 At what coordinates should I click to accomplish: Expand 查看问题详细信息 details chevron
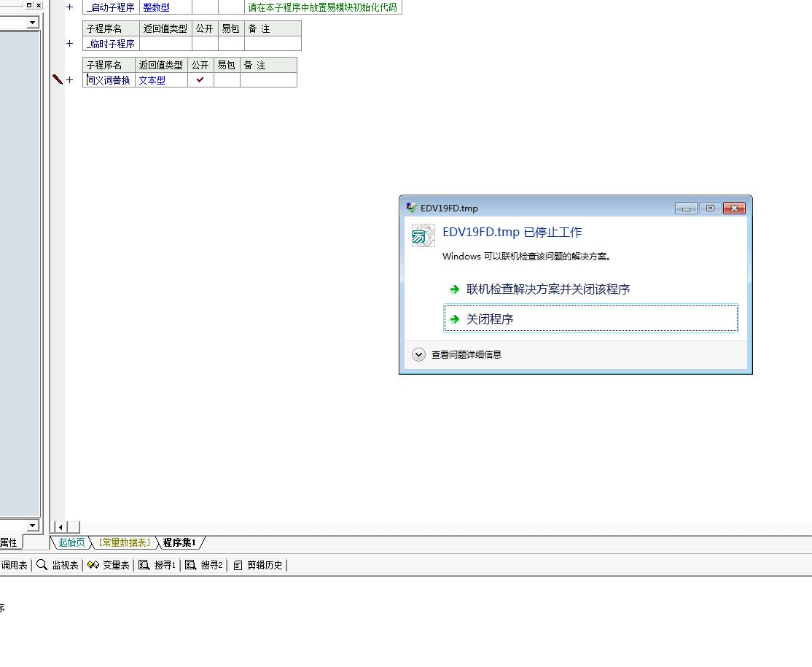tap(418, 355)
